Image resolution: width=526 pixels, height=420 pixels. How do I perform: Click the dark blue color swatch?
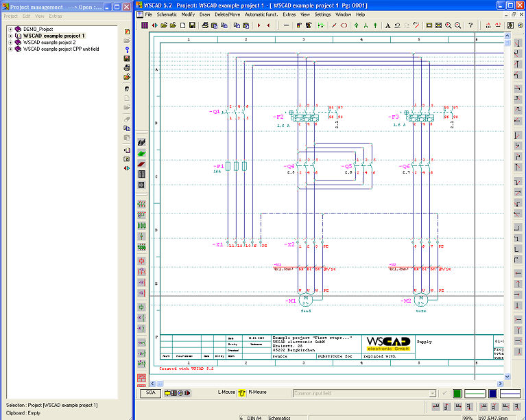point(492,393)
